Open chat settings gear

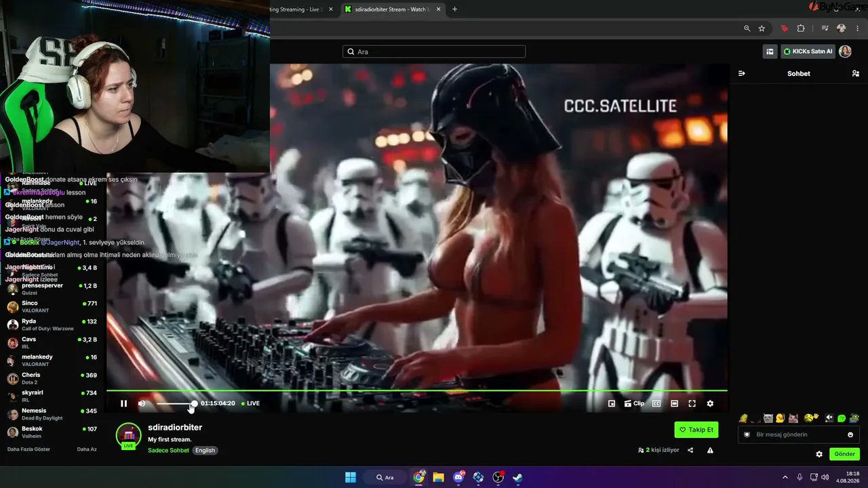(x=819, y=454)
